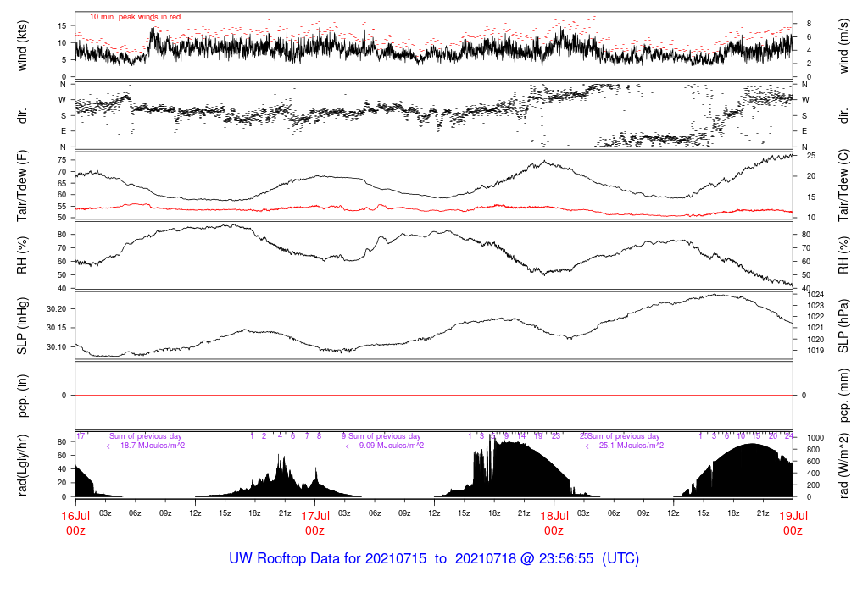Click the 'Tair/Tdew (C)' right axis label
The height and width of the screenshot is (593, 868).
[843, 186]
